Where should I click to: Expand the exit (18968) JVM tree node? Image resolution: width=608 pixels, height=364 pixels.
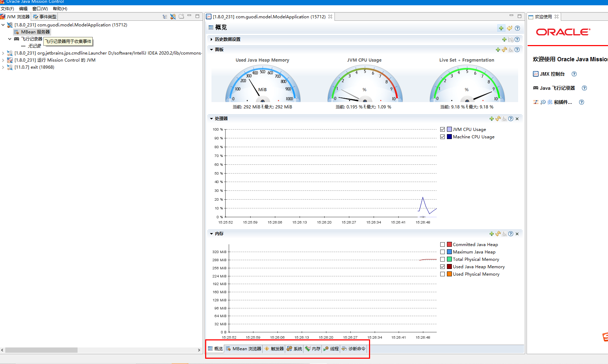(x=3, y=67)
